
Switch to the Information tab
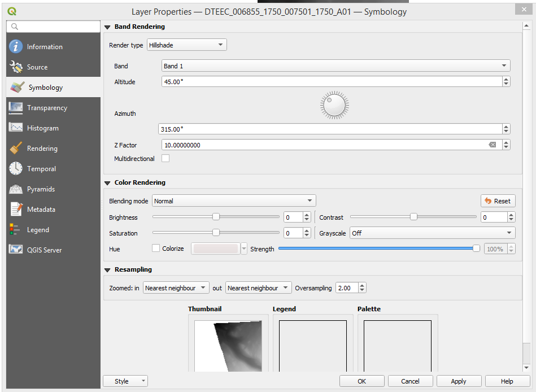point(53,46)
